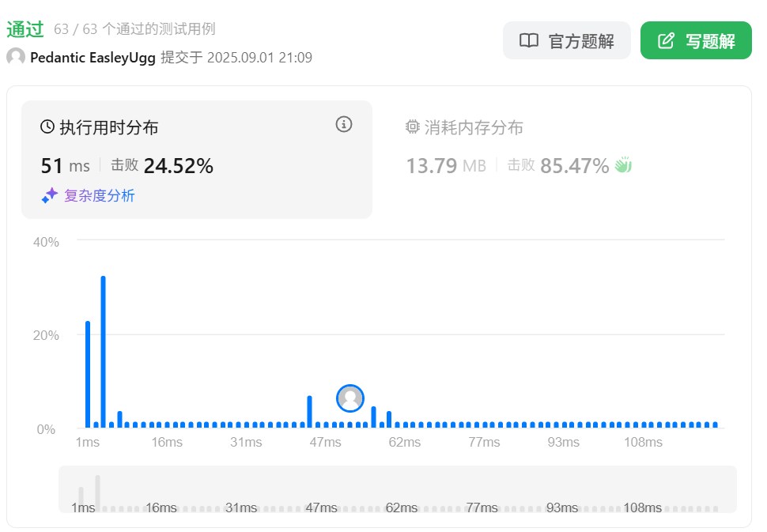The height and width of the screenshot is (532, 767).
Task: Click the 63 / 63 个通过的测试用例 text
Action: 134,29
